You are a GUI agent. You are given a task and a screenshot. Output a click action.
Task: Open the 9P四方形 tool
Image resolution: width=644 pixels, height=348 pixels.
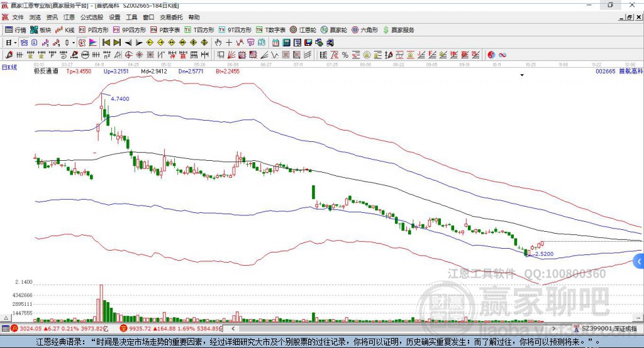pyautogui.click(x=130, y=30)
